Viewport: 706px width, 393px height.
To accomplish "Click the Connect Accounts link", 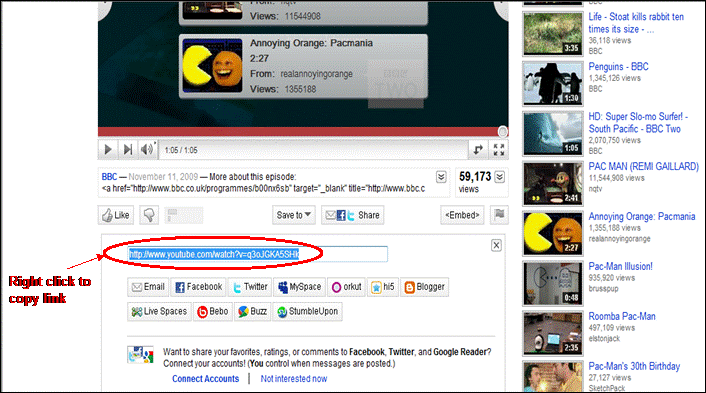I will point(206,379).
